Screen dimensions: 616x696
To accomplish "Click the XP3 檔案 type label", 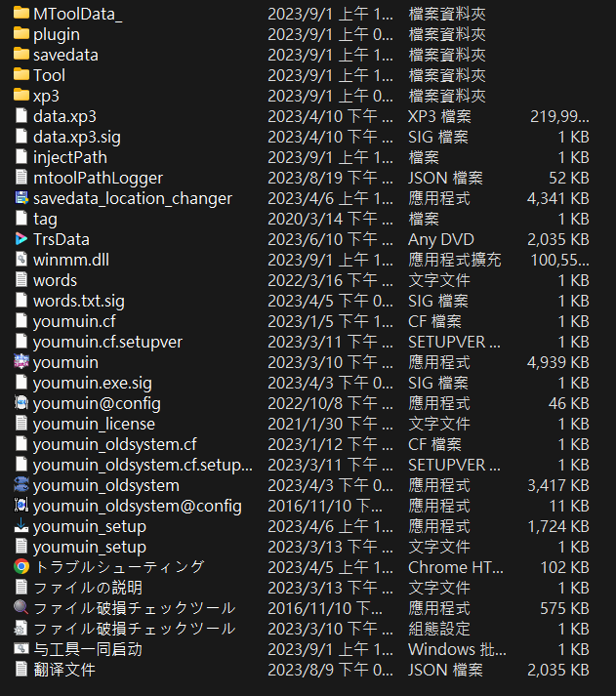I will click(439, 116).
